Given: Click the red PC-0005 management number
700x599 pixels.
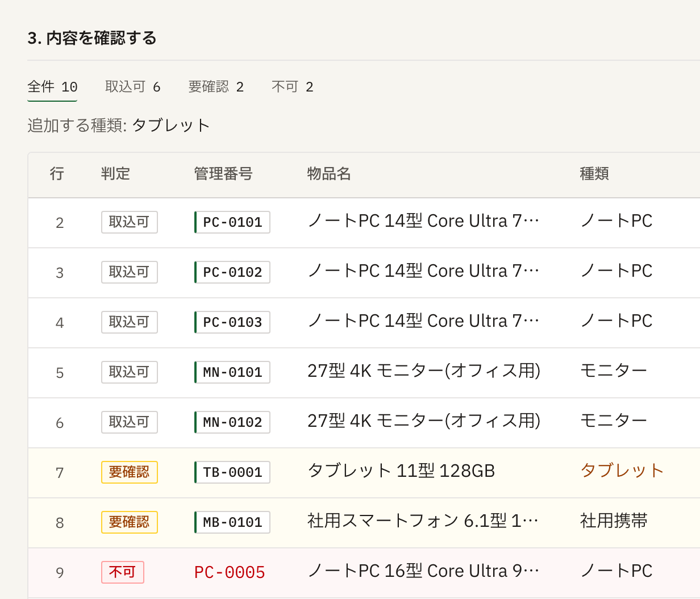Looking at the screenshot, I should [x=230, y=572].
